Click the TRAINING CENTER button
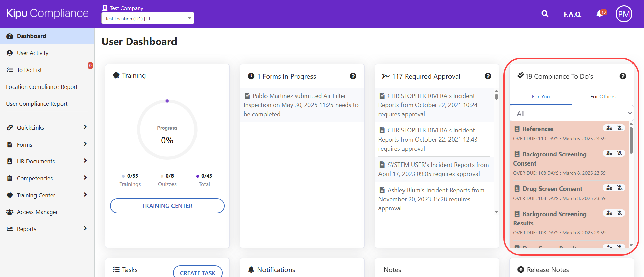The image size is (644, 277). 167,206
